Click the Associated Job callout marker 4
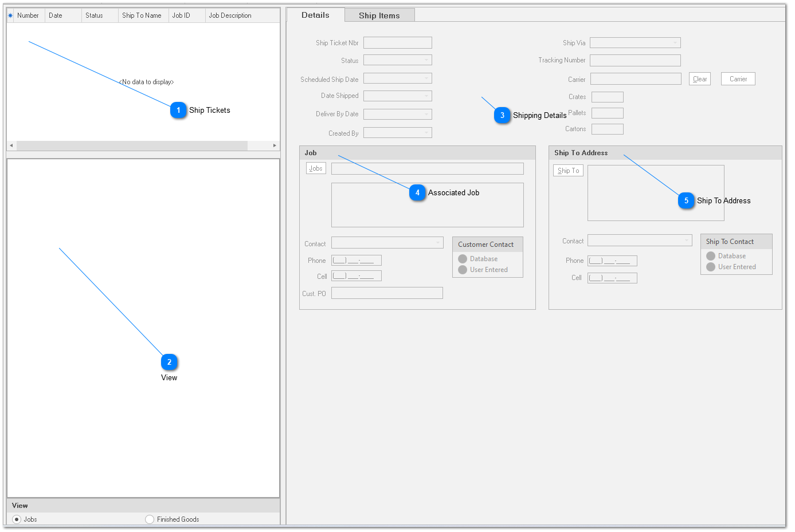The width and height of the screenshot is (795, 532). [417, 192]
